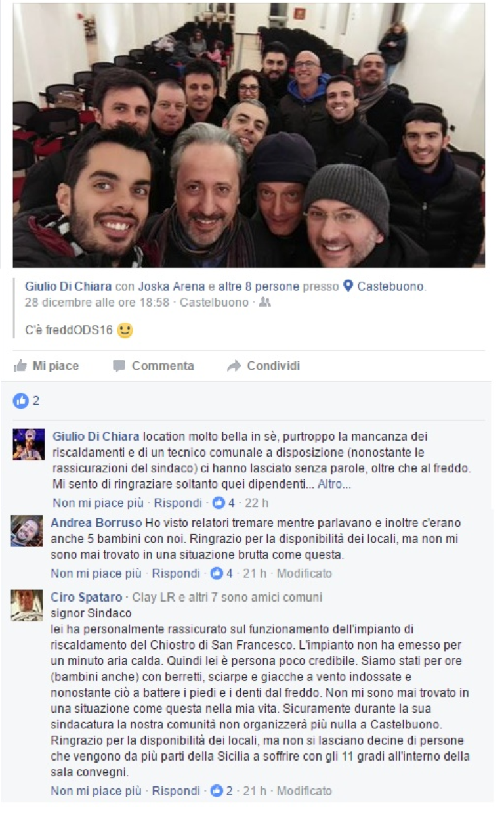Click the Condividi share arrow icon
This screenshot has height=825, width=504.
pyautogui.click(x=234, y=366)
